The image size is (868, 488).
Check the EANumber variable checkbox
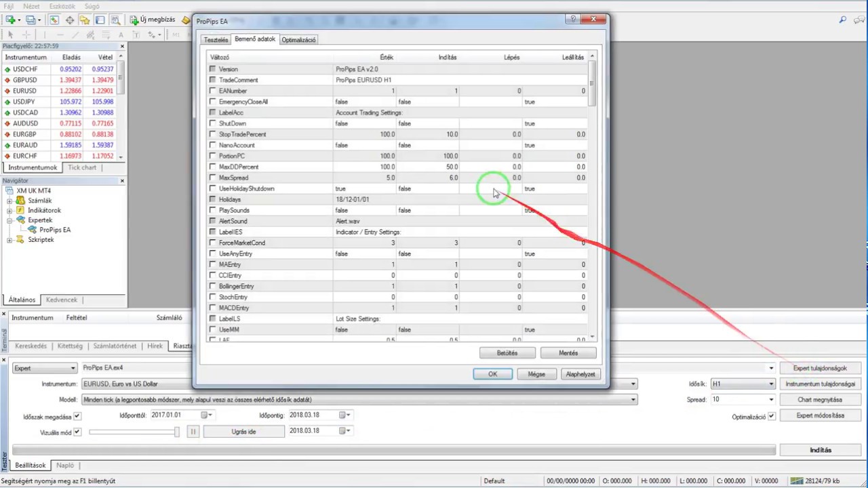[x=213, y=91]
